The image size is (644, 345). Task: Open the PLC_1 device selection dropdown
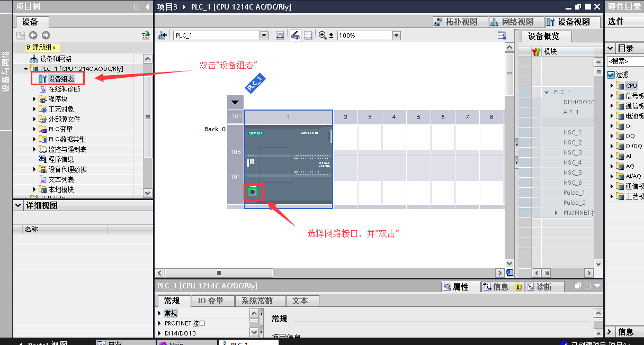click(264, 35)
